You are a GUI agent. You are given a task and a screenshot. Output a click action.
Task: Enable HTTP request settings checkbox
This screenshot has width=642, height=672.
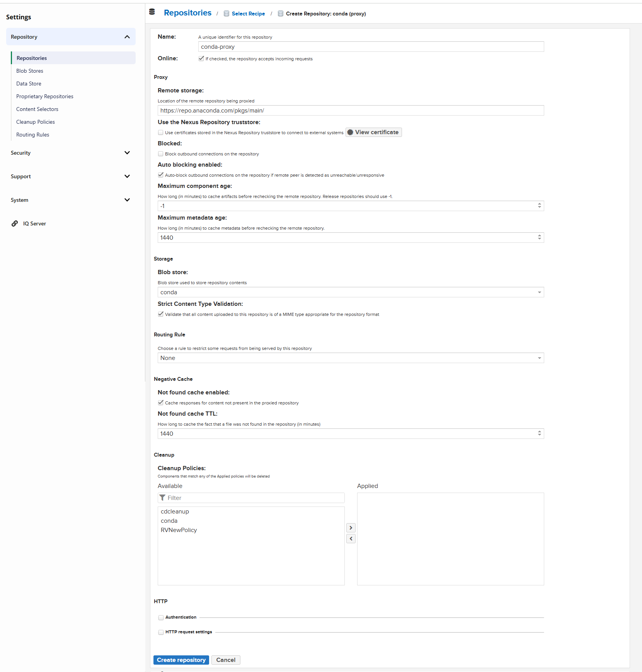point(161,632)
